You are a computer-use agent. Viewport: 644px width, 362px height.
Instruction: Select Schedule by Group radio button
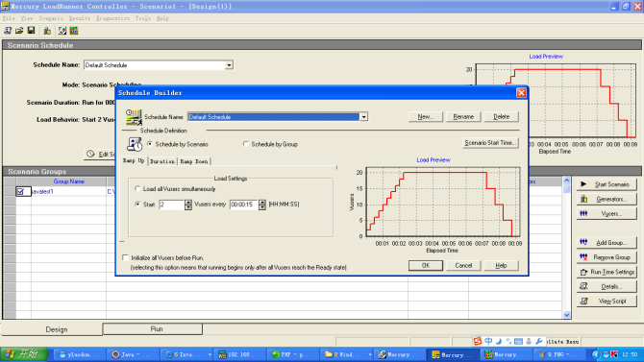(246, 144)
